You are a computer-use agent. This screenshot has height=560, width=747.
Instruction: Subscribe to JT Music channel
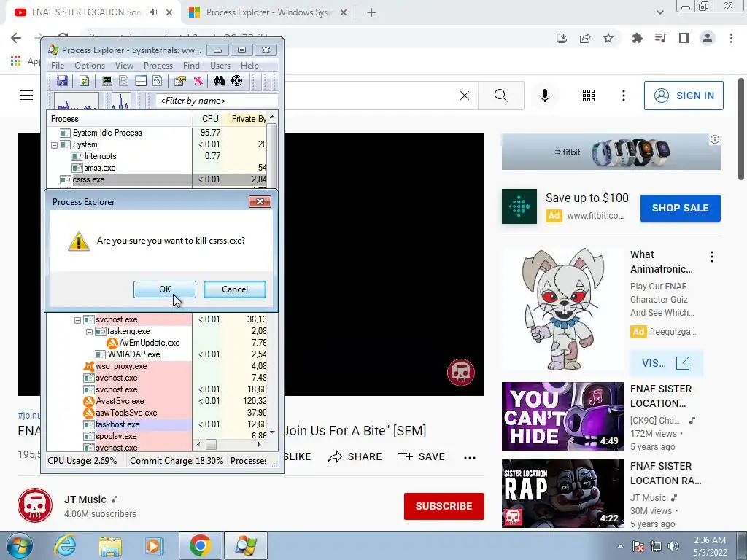pyautogui.click(x=444, y=506)
